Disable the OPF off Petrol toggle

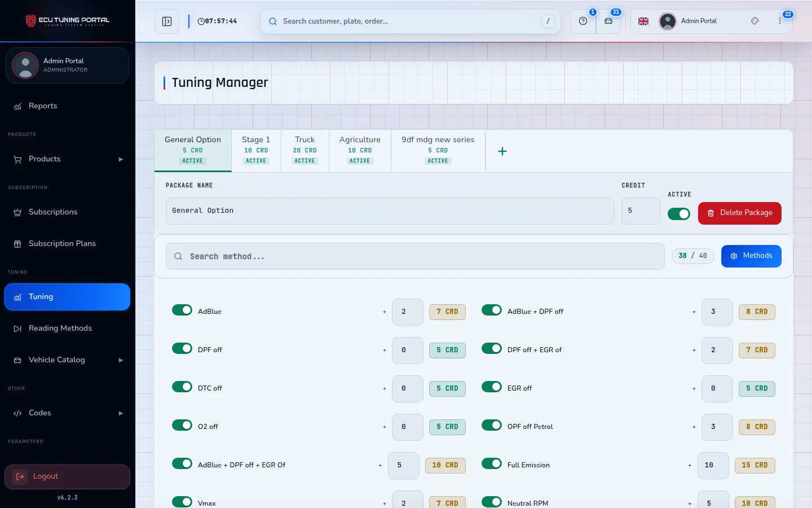tap(492, 425)
